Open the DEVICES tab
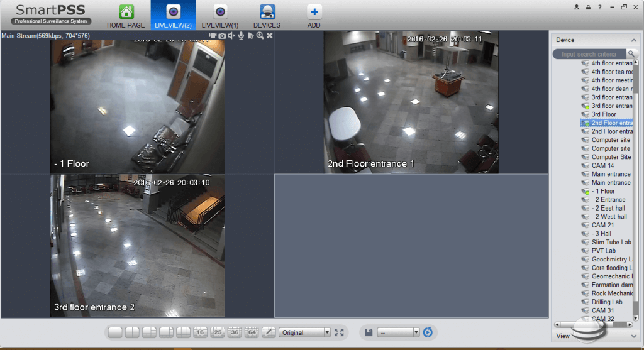Screen dimensions: 644x350 coord(267,16)
